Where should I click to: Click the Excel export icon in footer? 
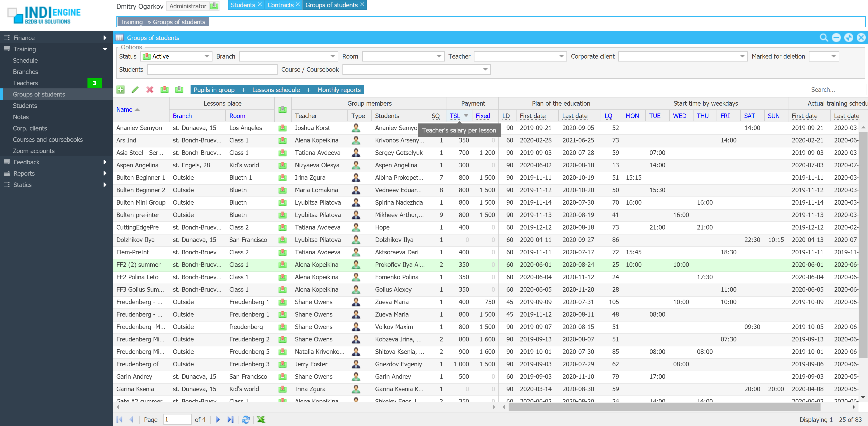pos(261,419)
